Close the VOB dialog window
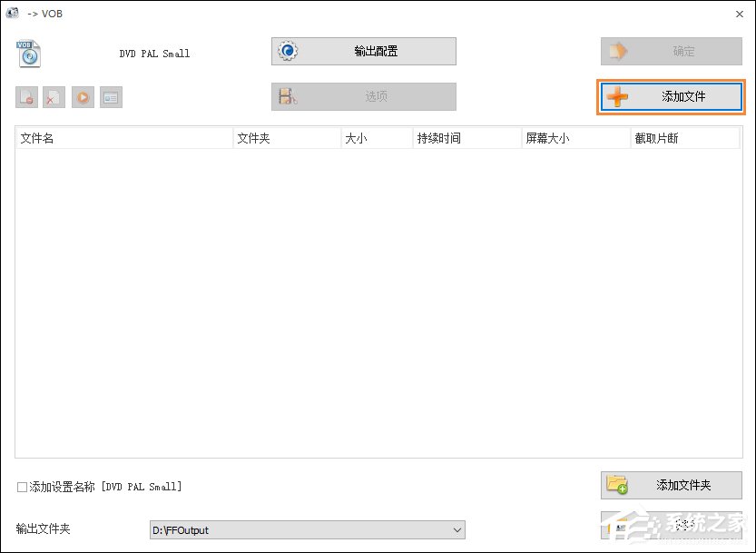 740,14
